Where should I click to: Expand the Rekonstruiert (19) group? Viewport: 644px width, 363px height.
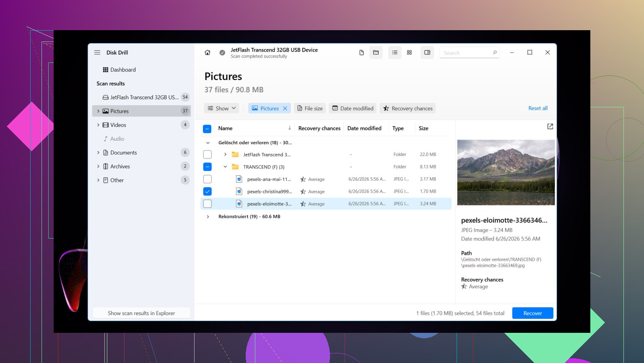point(208,217)
